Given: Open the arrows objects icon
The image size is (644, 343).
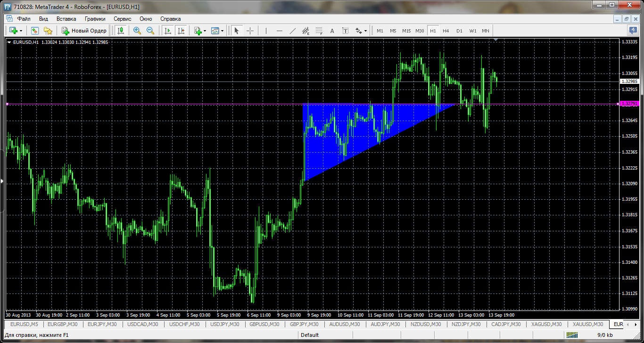Looking at the screenshot, I should tap(358, 31).
